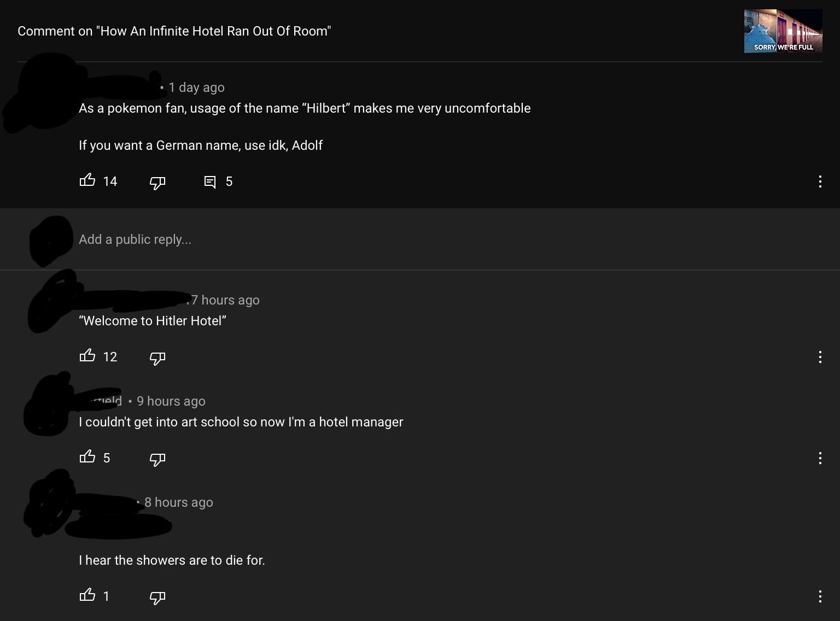Click the "1 day ago" comment timestamp
This screenshot has height=621, width=840.
(196, 87)
